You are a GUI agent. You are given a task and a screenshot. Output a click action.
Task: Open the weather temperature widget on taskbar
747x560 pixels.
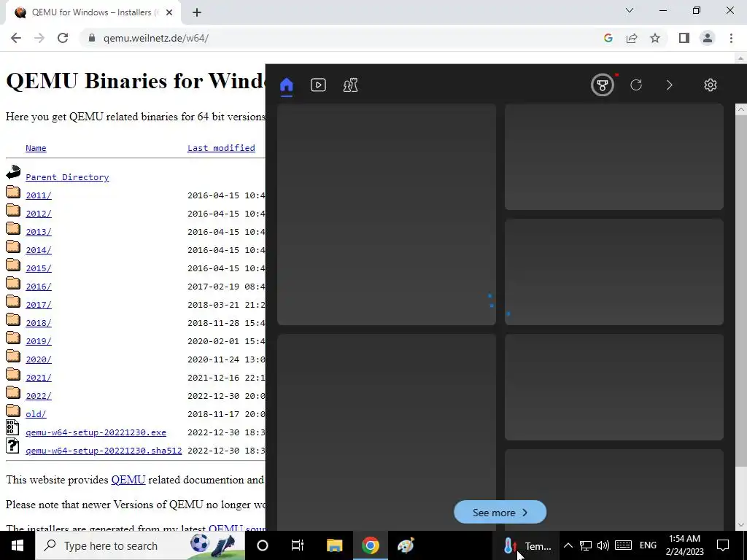click(527, 545)
